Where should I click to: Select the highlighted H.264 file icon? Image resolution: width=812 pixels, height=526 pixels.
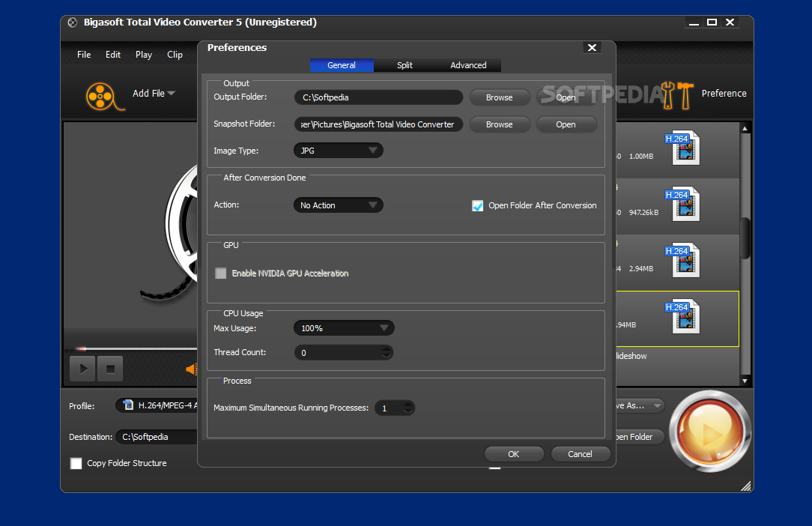[683, 316]
